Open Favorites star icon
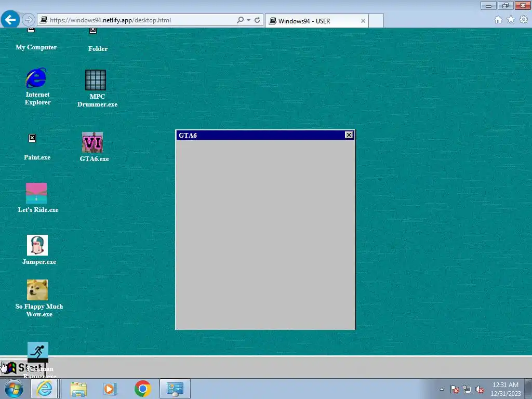Screen dimensions: 532x399 [x=511, y=20]
